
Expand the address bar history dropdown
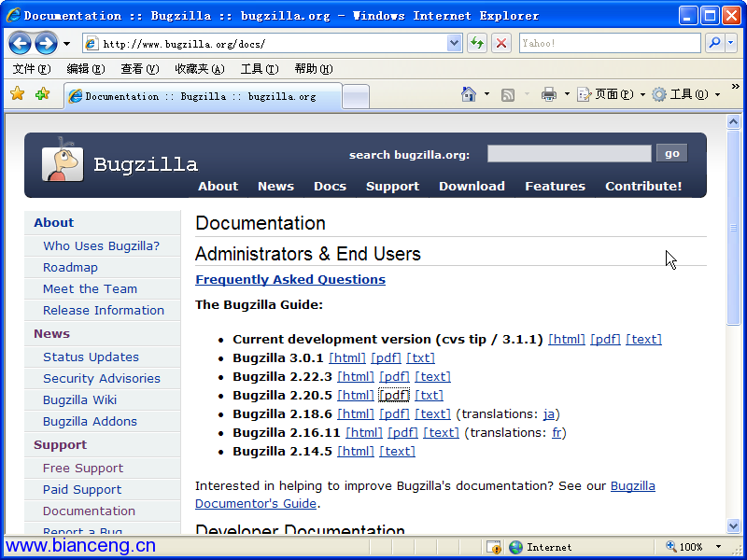[455, 44]
